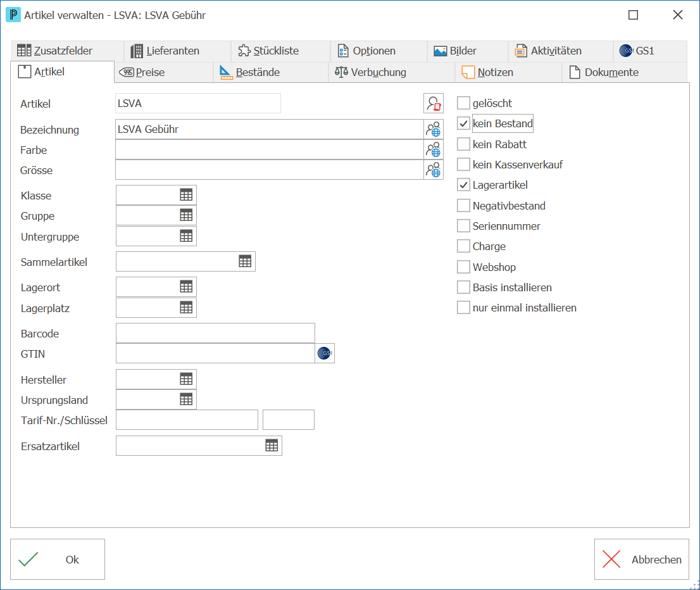Go to the Verbuchung tab
Screen dimensions: 700x590
(392, 72)
